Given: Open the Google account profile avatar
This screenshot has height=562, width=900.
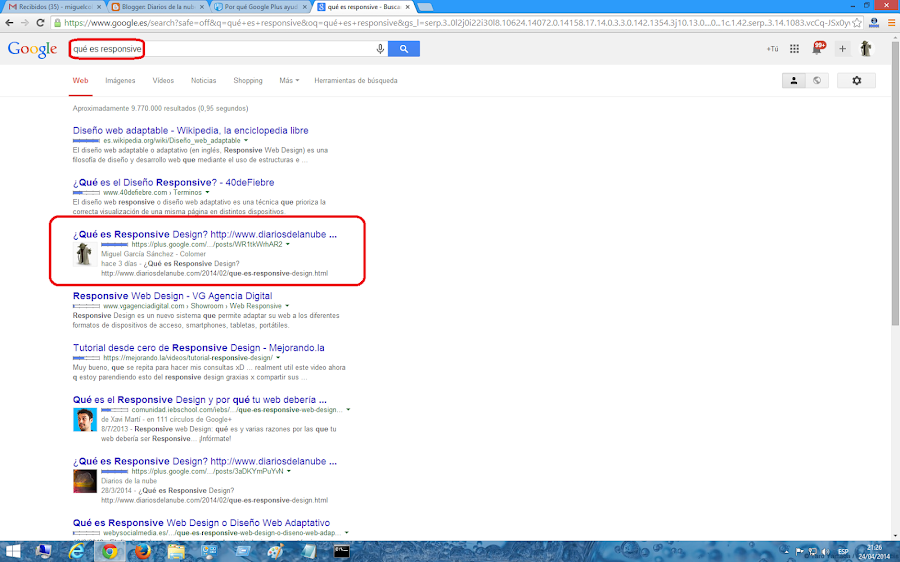Looking at the screenshot, I should tap(866, 49).
